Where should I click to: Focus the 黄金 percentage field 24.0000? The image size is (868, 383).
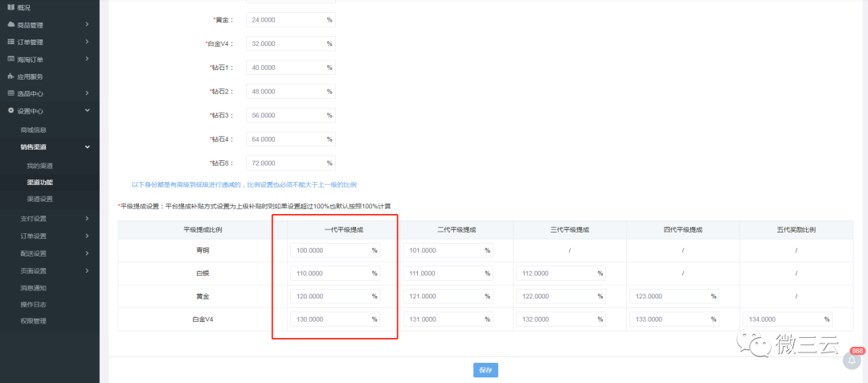coord(291,20)
